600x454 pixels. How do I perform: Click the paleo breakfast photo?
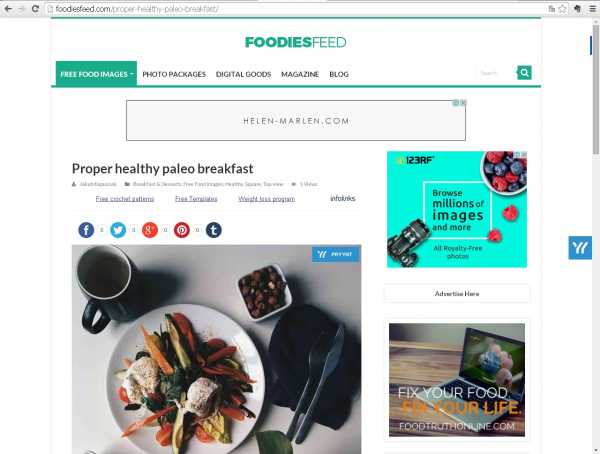[x=217, y=349]
